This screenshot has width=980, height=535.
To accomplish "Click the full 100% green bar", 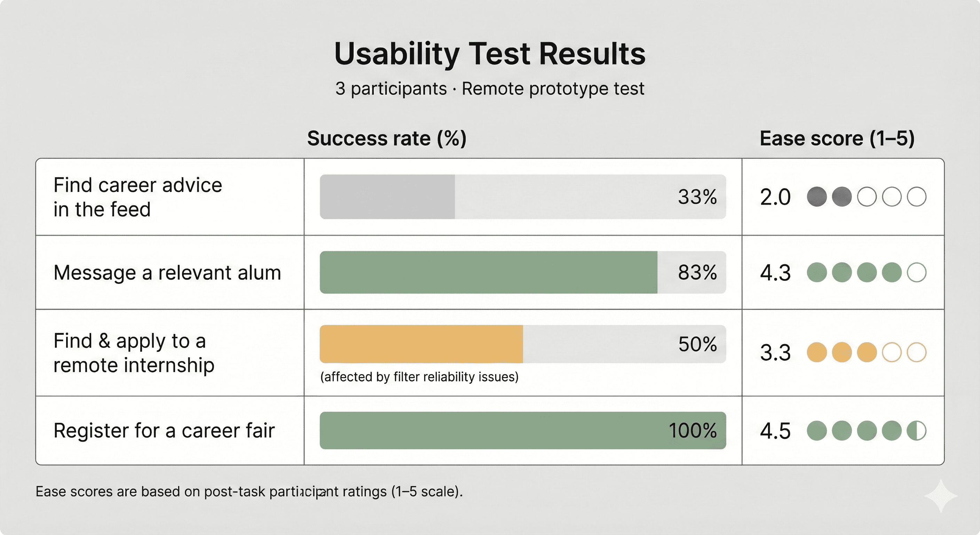I will point(495,431).
